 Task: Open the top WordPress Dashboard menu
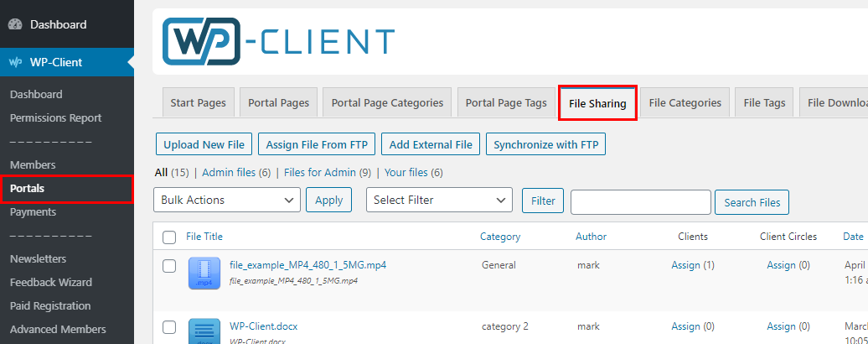point(67,24)
